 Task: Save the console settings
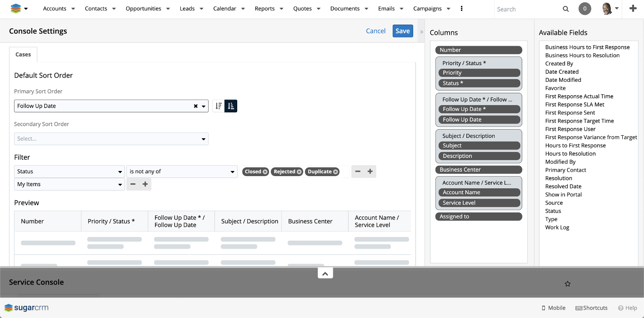[402, 31]
